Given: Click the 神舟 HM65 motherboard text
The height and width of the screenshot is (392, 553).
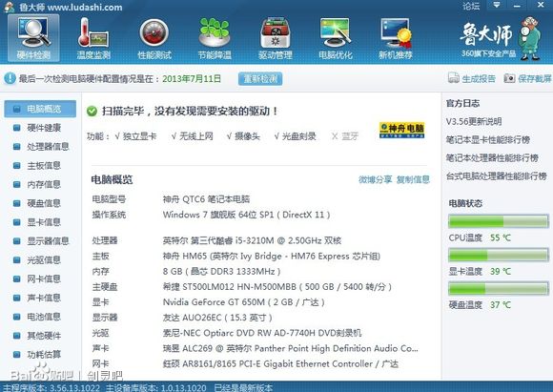Looking at the screenshot, I should coord(272,256).
